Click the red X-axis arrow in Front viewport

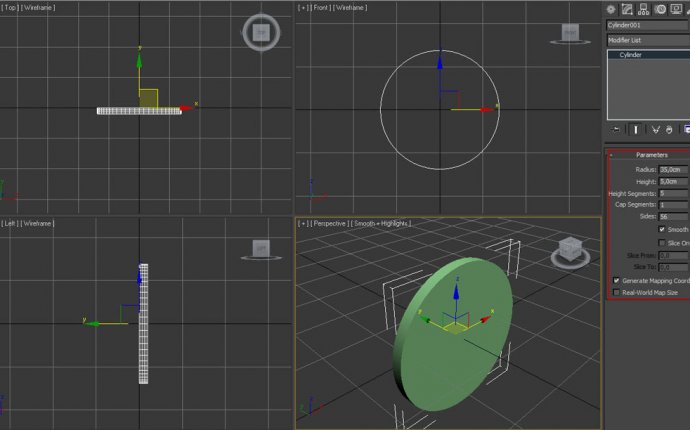point(488,110)
